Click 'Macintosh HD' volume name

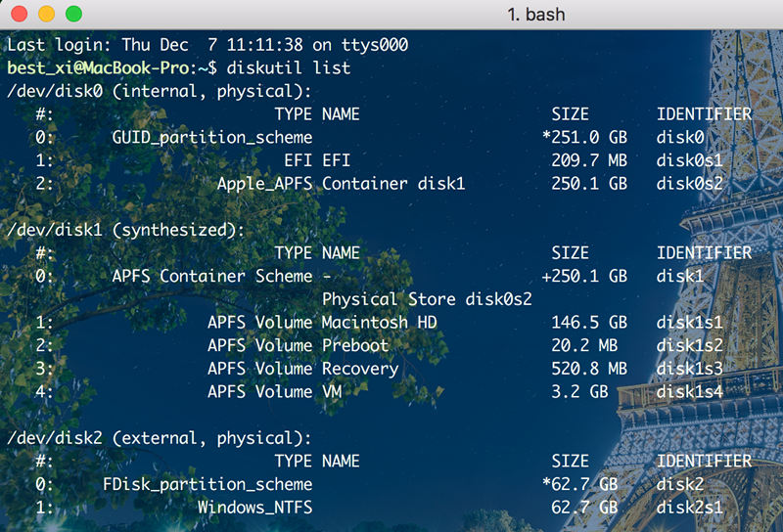[x=380, y=323]
